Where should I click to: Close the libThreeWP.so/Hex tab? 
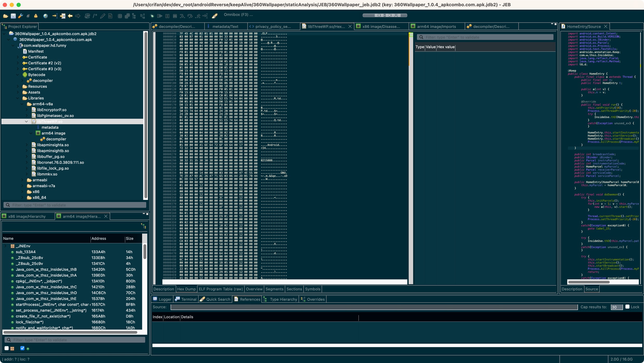click(350, 26)
